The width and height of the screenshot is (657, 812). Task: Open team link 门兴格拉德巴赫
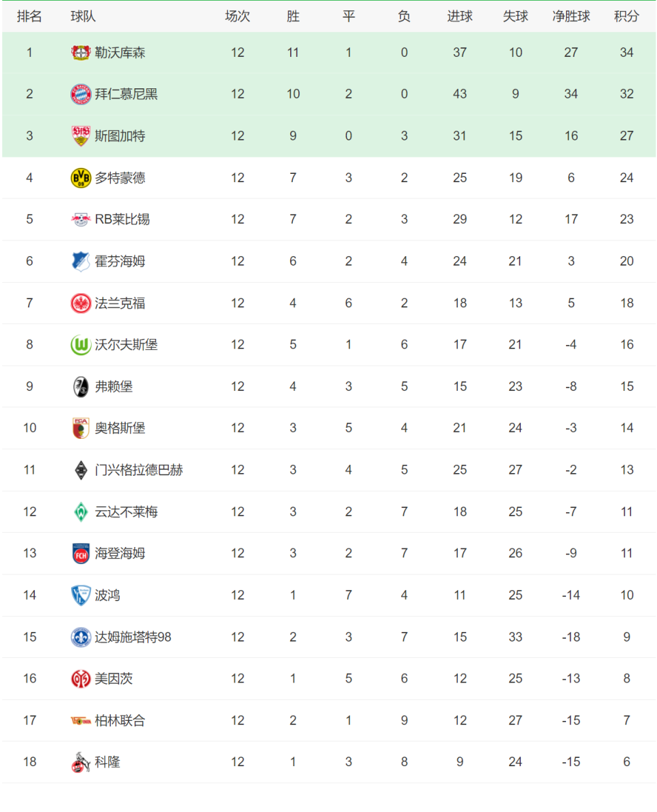(x=139, y=470)
